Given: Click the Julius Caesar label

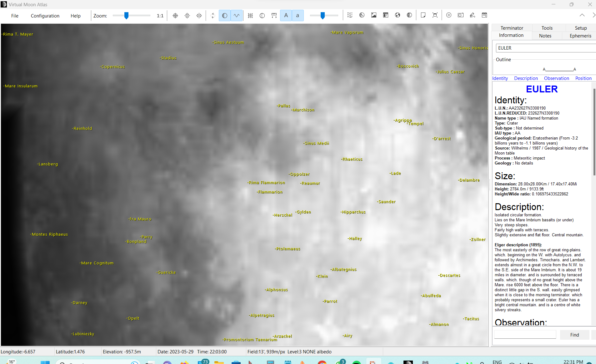Looking at the screenshot, I should [x=450, y=72].
